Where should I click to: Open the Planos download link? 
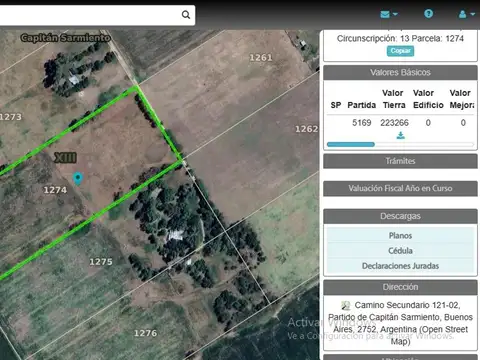(400, 236)
